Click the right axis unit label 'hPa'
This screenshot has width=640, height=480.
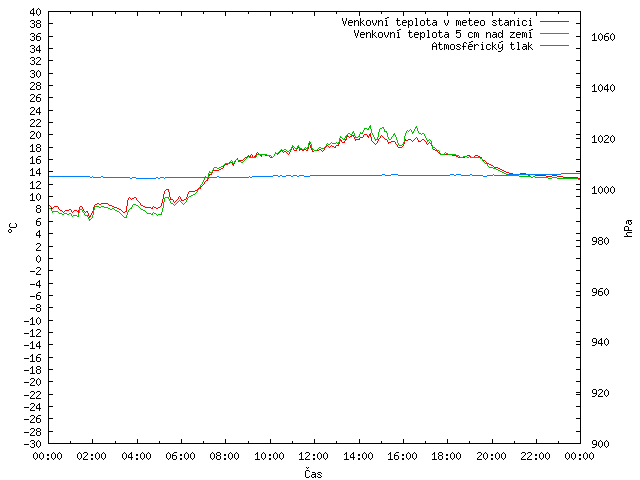click(x=628, y=228)
